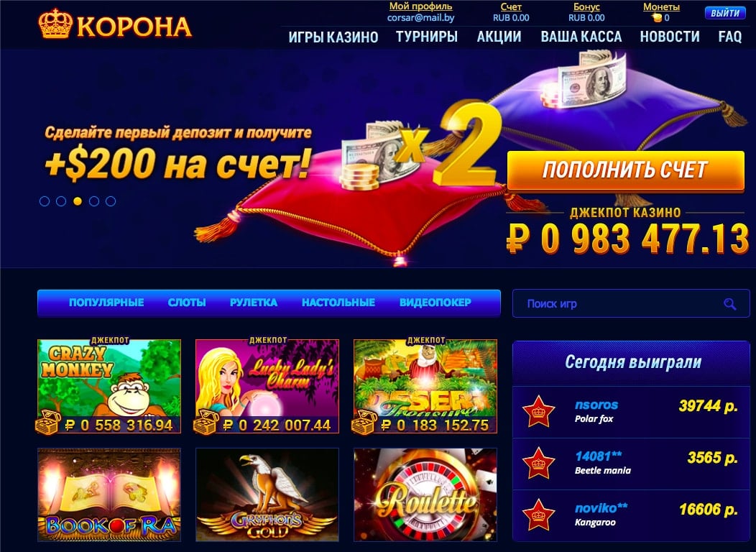
Task: Open the Ваша касса menu item
Action: tap(581, 37)
